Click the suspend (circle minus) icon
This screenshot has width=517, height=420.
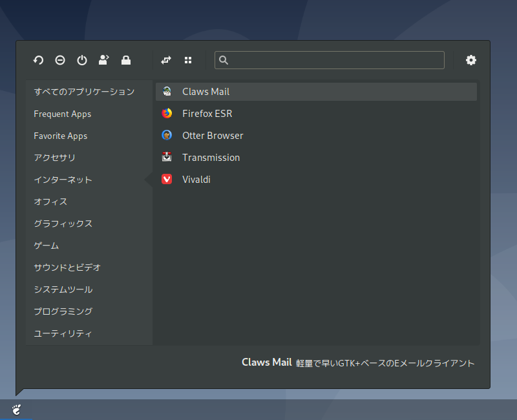60,60
